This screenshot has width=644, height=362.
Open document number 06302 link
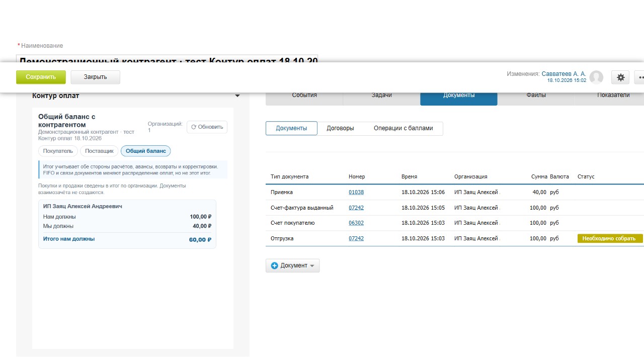[356, 223]
